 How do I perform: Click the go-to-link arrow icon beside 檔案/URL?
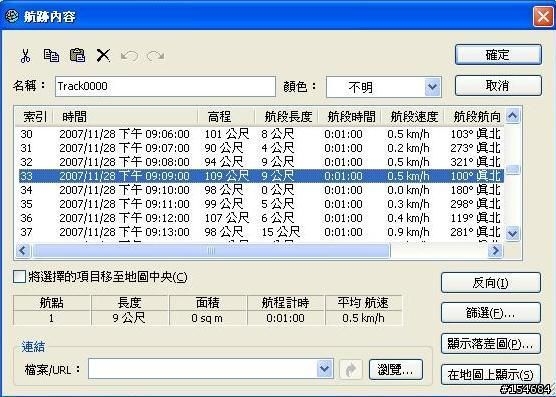coord(351,370)
